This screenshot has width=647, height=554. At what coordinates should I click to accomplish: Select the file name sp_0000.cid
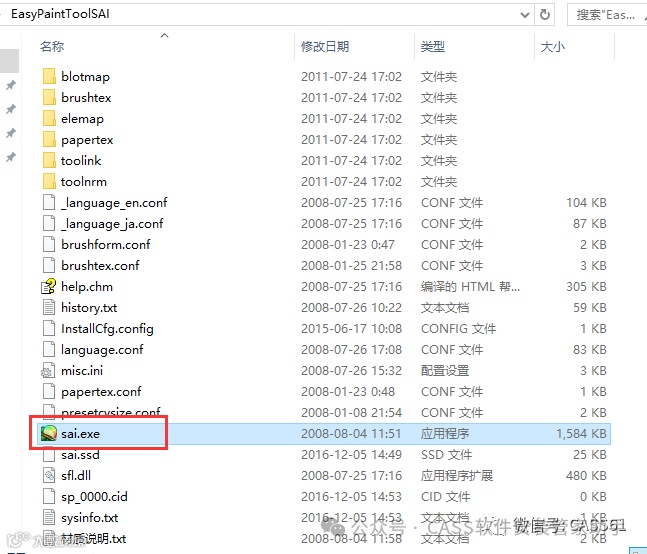94,497
